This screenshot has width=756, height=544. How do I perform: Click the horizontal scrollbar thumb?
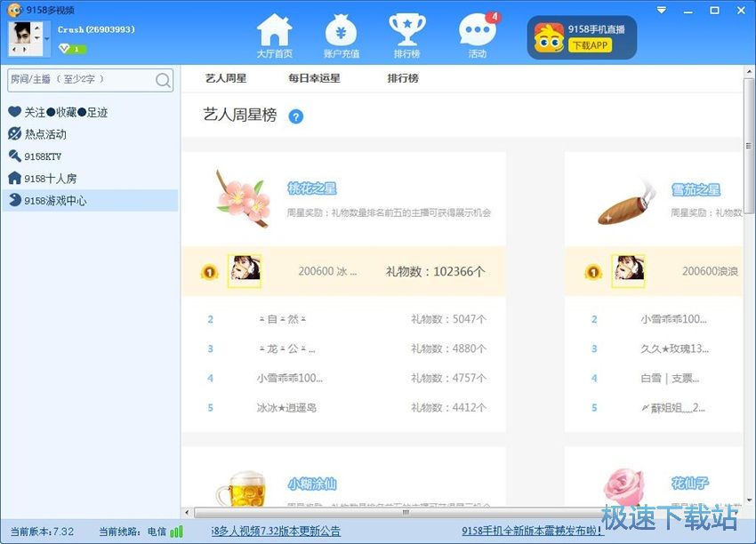[x=405, y=512]
